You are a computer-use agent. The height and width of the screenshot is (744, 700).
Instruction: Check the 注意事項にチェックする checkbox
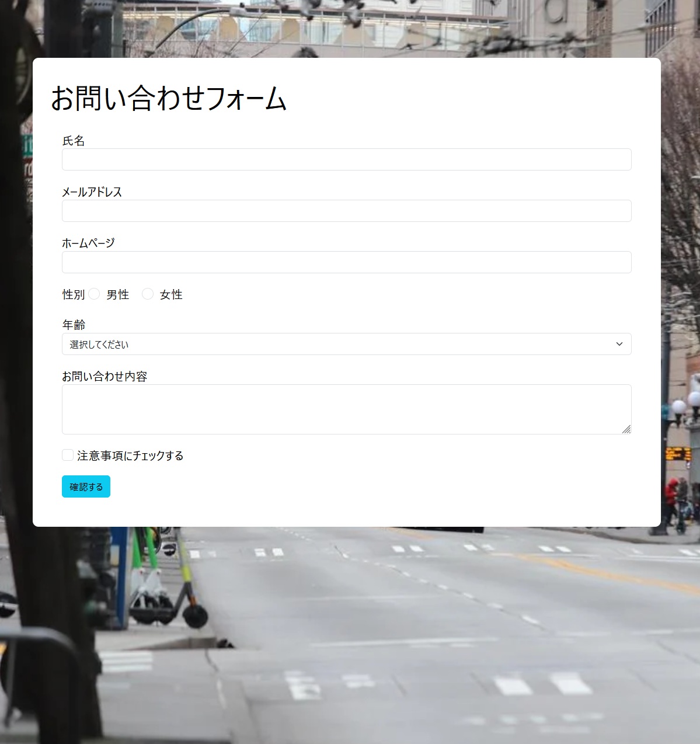tap(67, 454)
